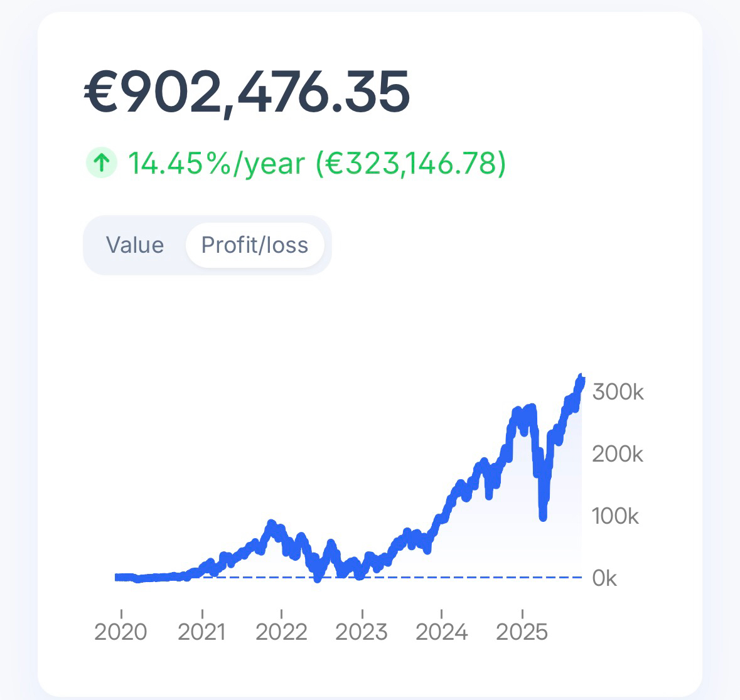The height and width of the screenshot is (700, 740).
Task: Click the 2024 x-axis label
Action: click(442, 632)
